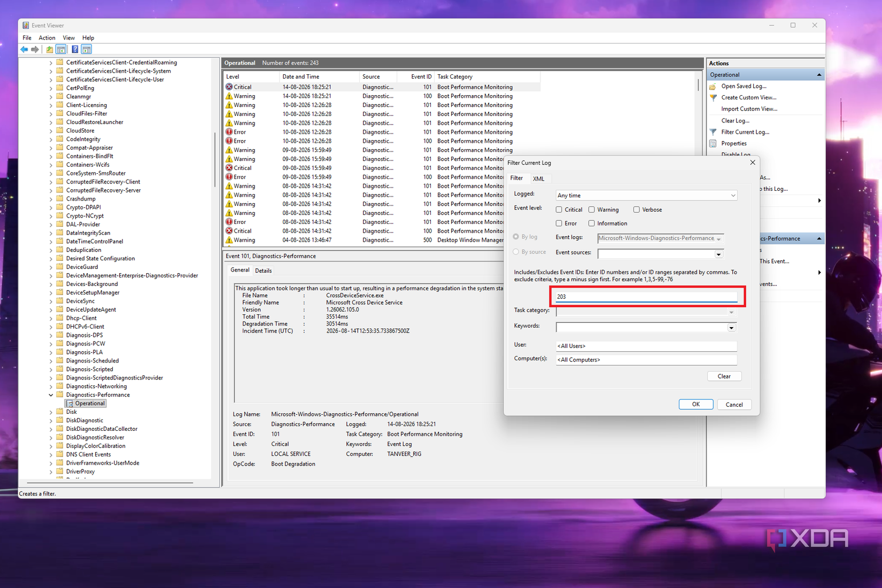This screenshot has width=882, height=588.
Task: Click the Critical icon on the 14-08-2026 row
Action: tap(229, 87)
